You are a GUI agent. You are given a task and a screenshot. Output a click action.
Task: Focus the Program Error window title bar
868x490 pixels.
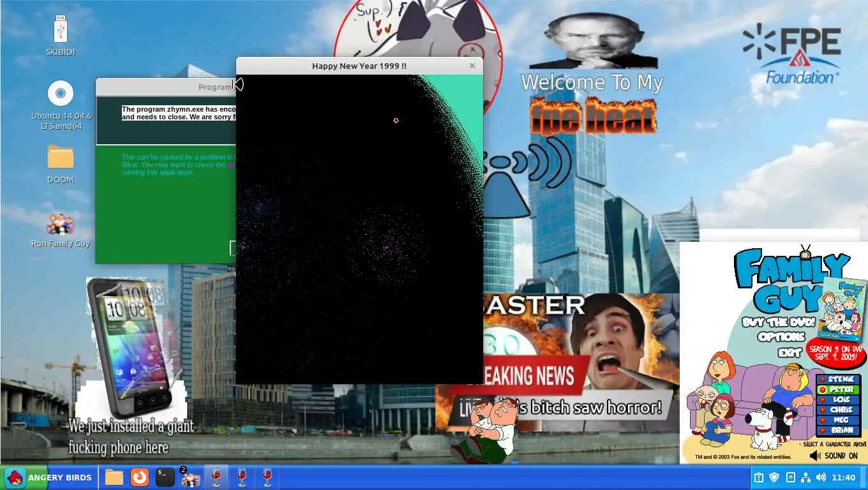pos(166,87)
